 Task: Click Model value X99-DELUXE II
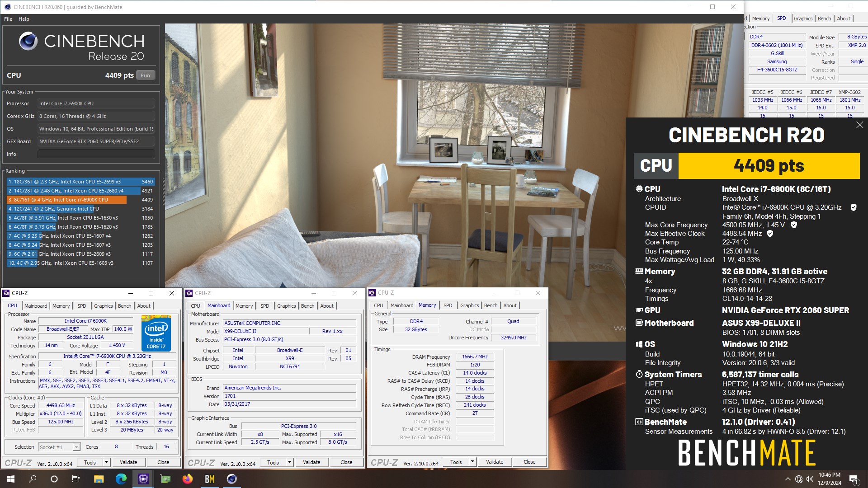click(x=265, y=331)
